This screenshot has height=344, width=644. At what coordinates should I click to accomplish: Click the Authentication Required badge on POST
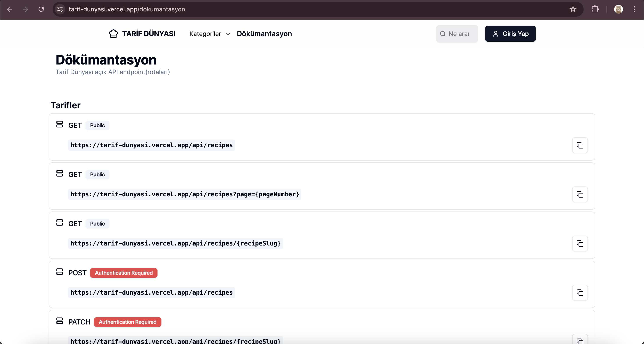point(124,273)
